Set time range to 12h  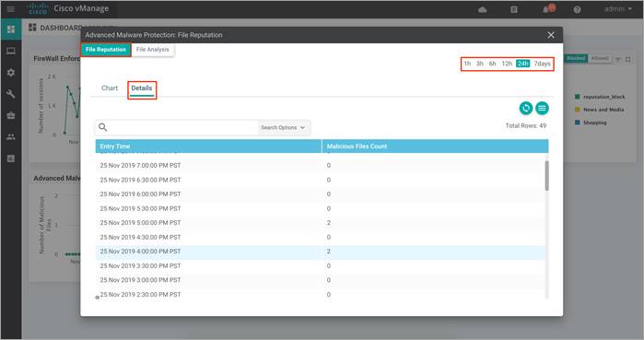click(x=507, y=64)
